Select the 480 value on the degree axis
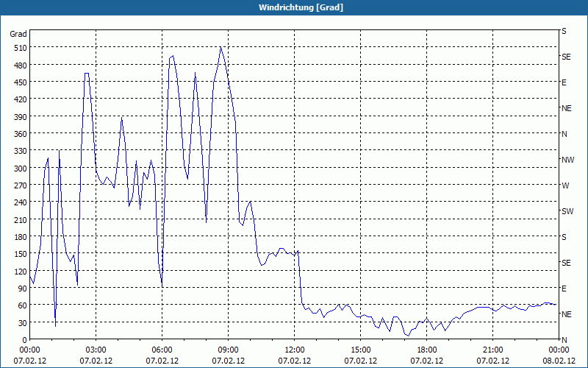Screen dimensions: 588x368 point(21,65)
